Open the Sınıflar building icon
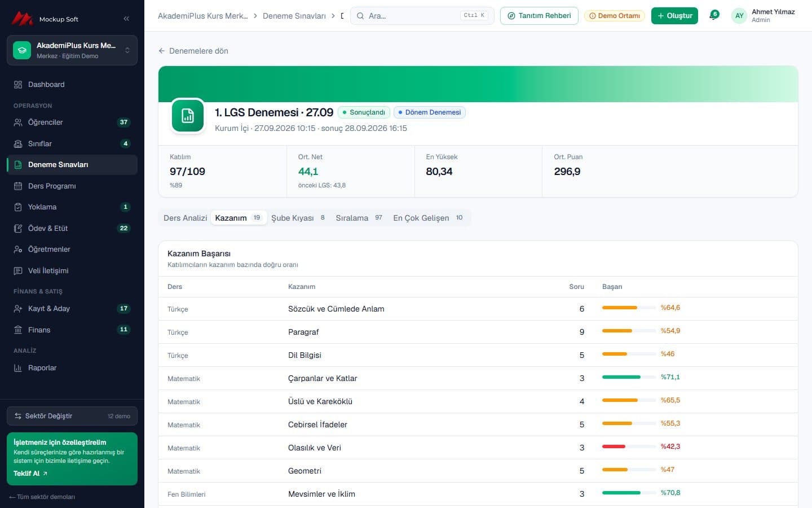812x508 pixels. (x=18, y=144)
